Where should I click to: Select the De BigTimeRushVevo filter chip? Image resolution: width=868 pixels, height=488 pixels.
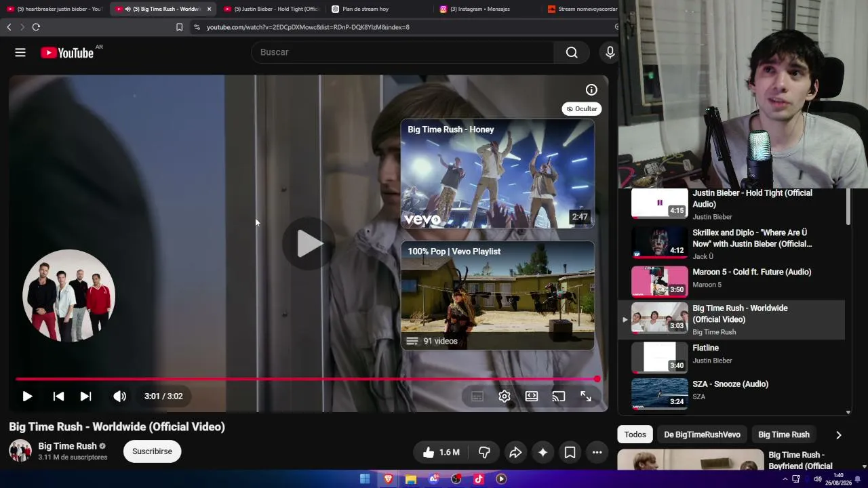point(702,434)
